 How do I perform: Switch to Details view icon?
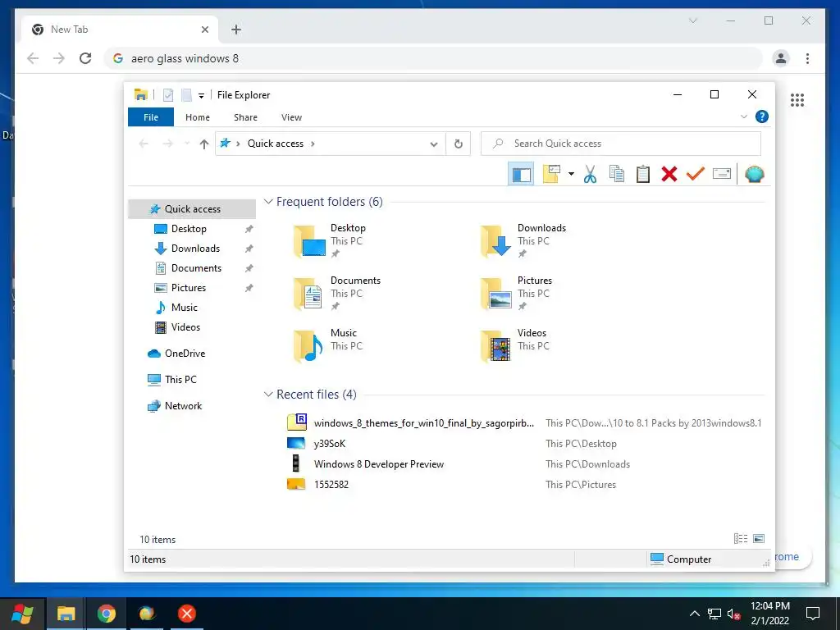[x=741, y=539]
